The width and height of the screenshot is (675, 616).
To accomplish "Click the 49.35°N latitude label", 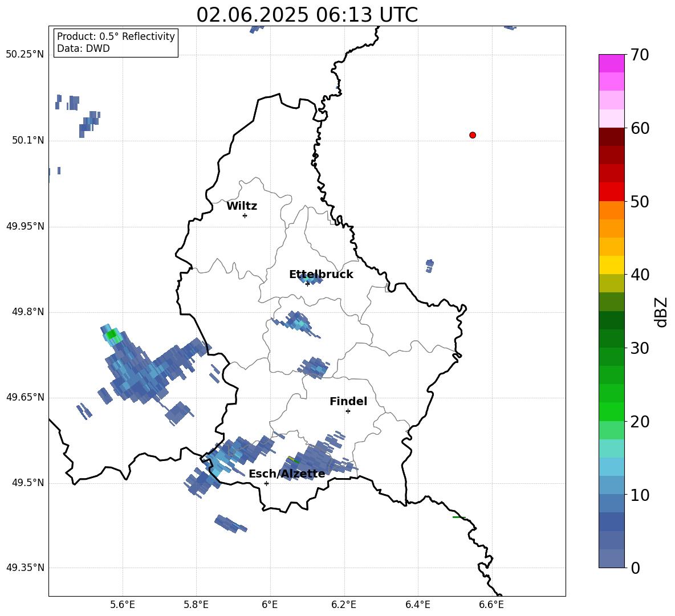I will (x=25, y=568).
